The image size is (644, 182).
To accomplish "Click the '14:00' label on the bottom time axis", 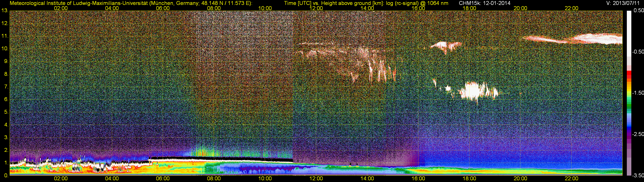I will tap(367, 179).
